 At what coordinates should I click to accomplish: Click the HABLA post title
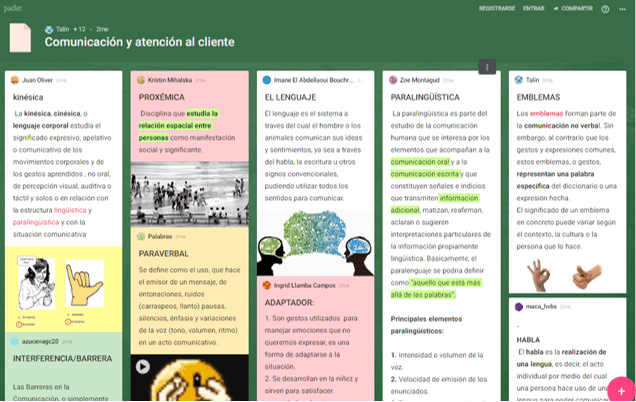[x=528, y=340]
